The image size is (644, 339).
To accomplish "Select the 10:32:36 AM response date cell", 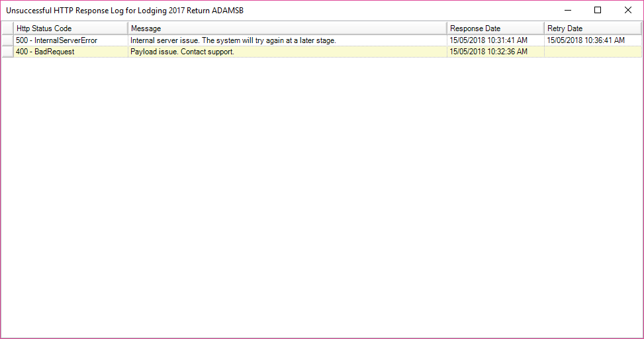I will [x=495, y=52].
